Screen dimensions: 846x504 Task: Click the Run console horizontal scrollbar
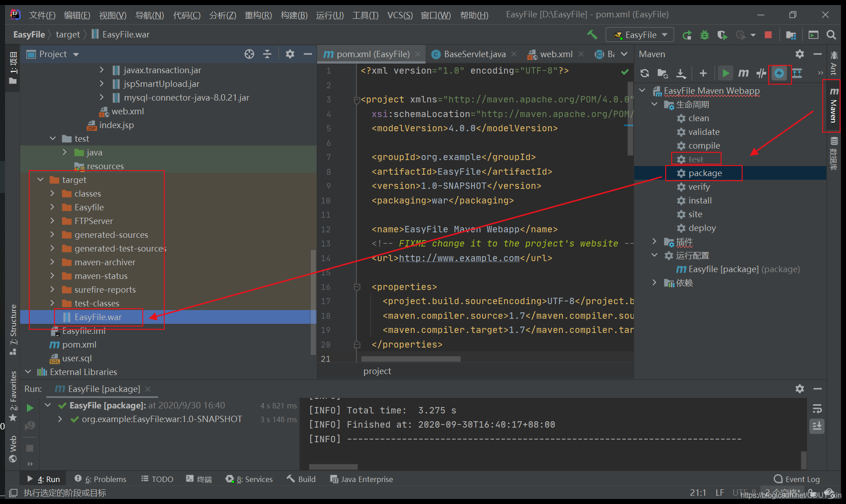pyautogui.click(x=333, y=466)
